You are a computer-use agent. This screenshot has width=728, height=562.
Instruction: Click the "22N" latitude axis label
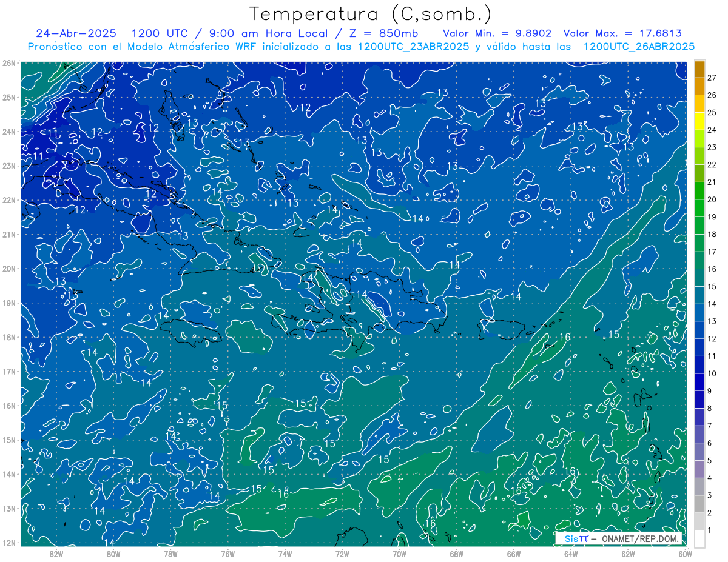pyautogui.click(x=9, y=199)
